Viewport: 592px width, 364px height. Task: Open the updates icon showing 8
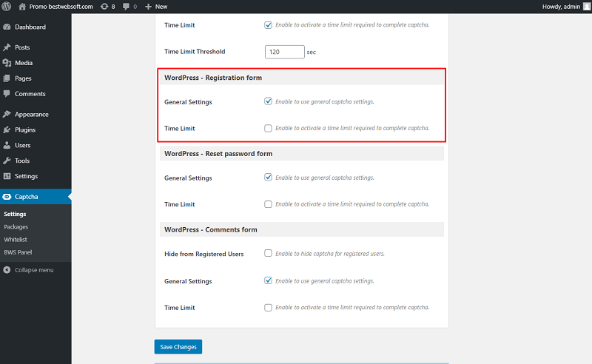[x=104, y=7]
